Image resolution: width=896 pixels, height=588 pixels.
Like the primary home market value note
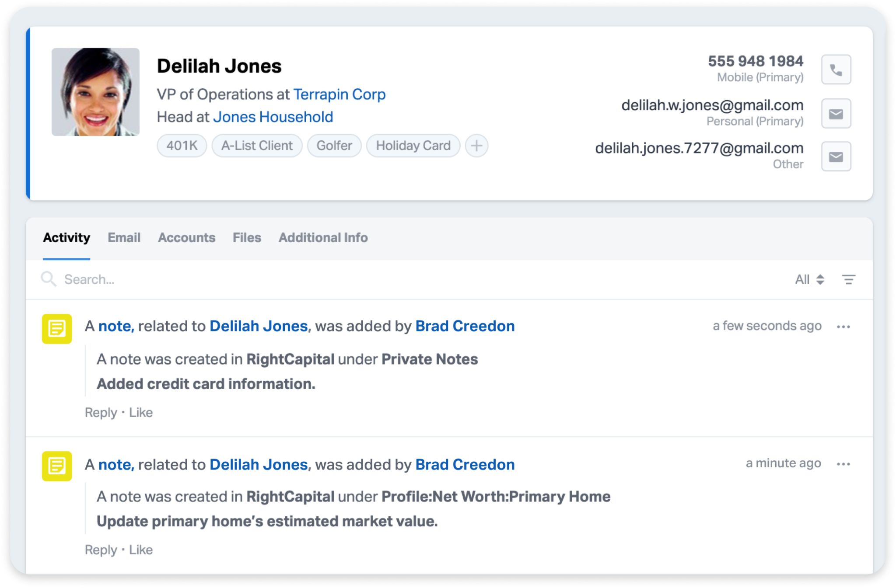click(141, 550)
